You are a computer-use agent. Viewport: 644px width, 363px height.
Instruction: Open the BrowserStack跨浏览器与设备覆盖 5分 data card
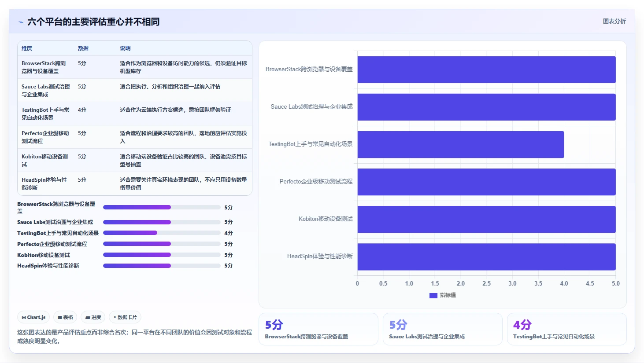(318, 329)
